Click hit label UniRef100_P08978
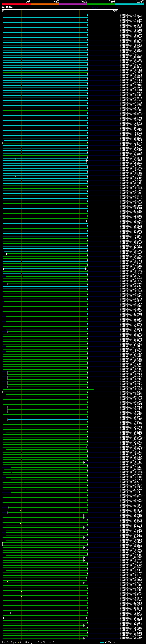Image resolution: width=146 pixels, height=644 pixels. 131,575
